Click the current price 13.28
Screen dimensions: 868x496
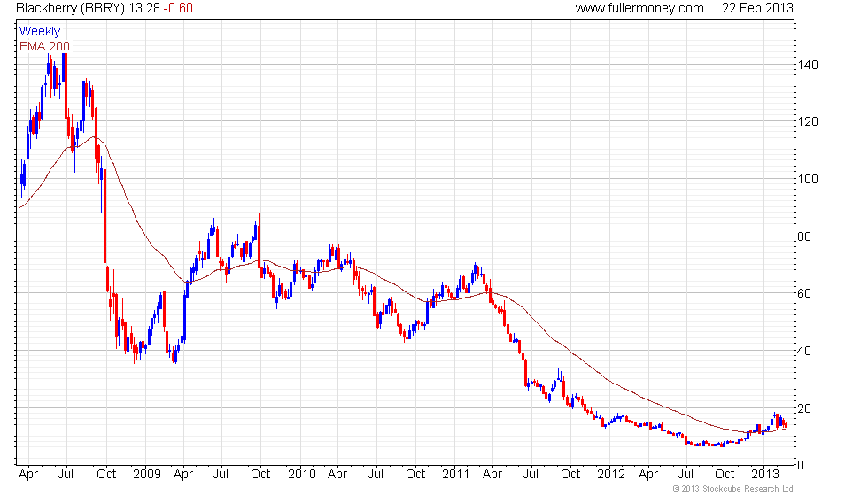point(144,8)
